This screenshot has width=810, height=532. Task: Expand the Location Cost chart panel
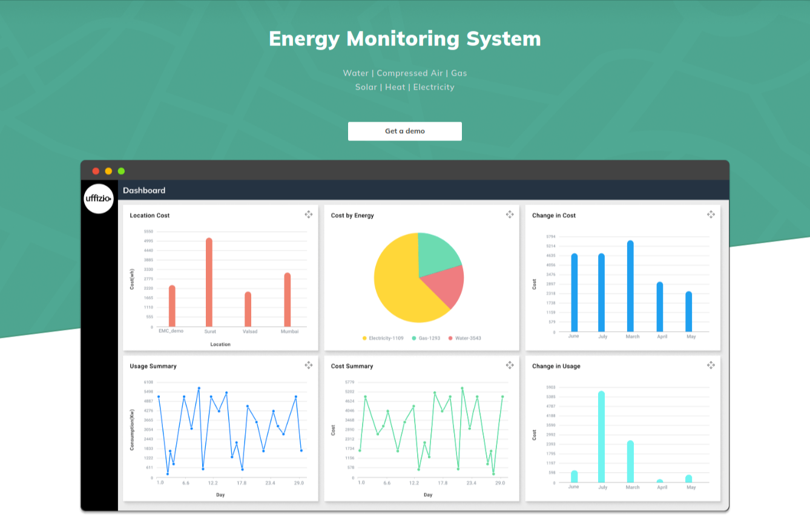[x=308, y=214]
